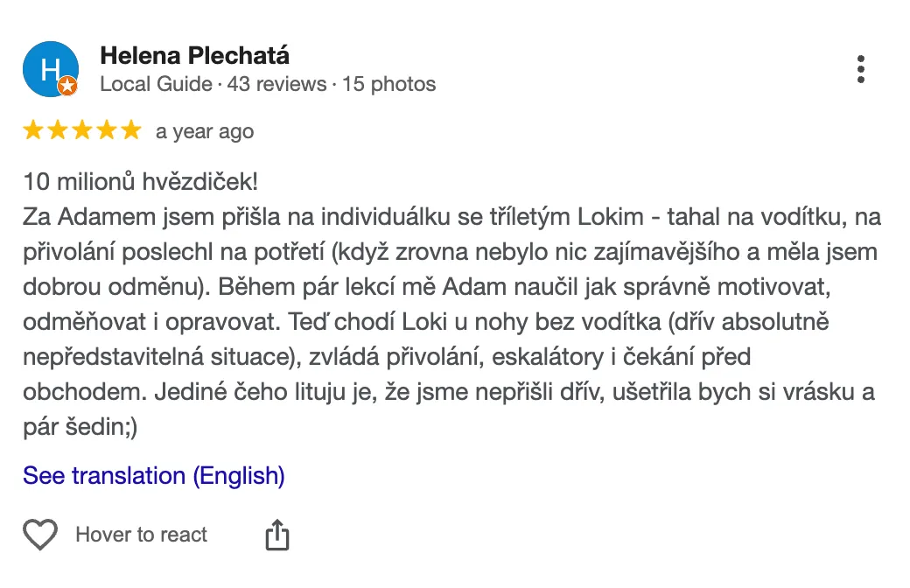Click the "10 milionů hvězdiček!" review headline
This screenshot has width=910, height=588.
pyautogui.click(x=140, y=182)
